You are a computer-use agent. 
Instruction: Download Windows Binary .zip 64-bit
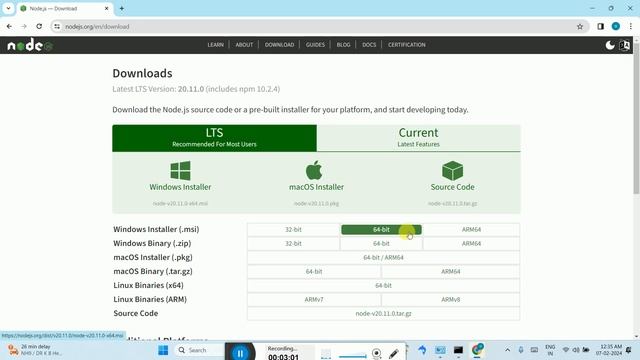pos(381,244)
